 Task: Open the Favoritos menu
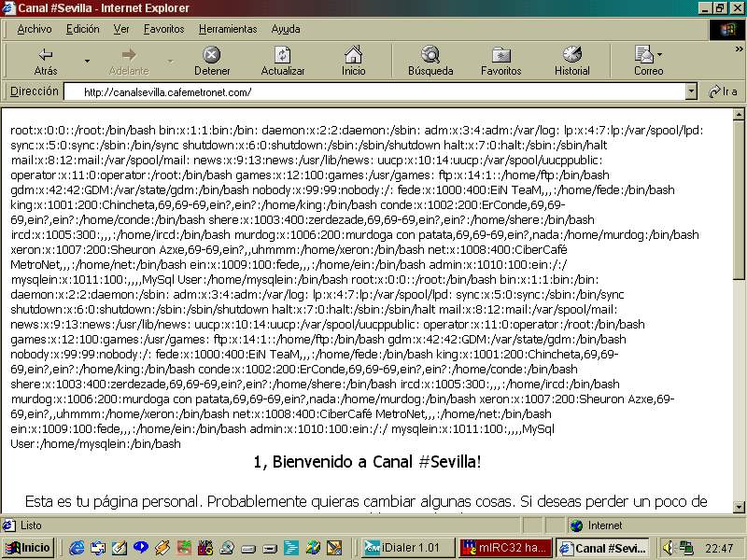pyautogui.click(x=164, y=30)
